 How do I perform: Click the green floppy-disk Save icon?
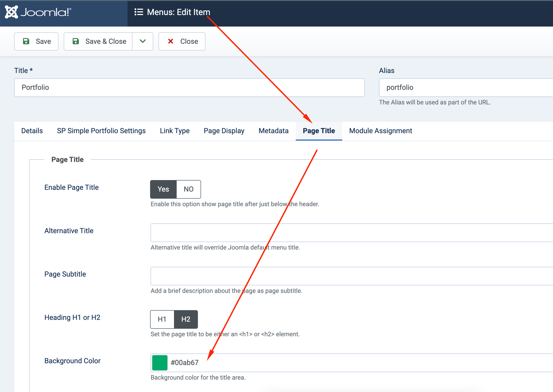(x=26, y=41)
